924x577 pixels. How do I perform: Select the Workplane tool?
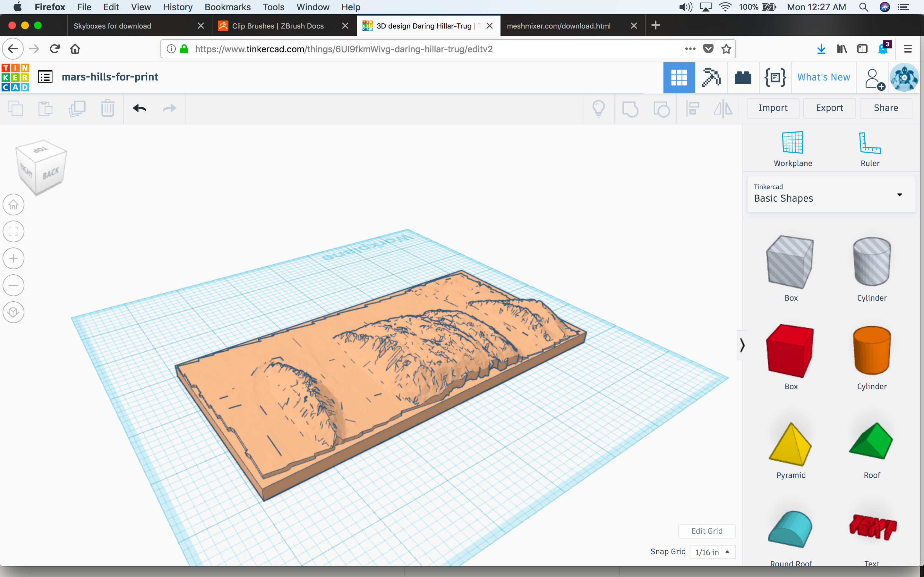[x=793, y=149]
